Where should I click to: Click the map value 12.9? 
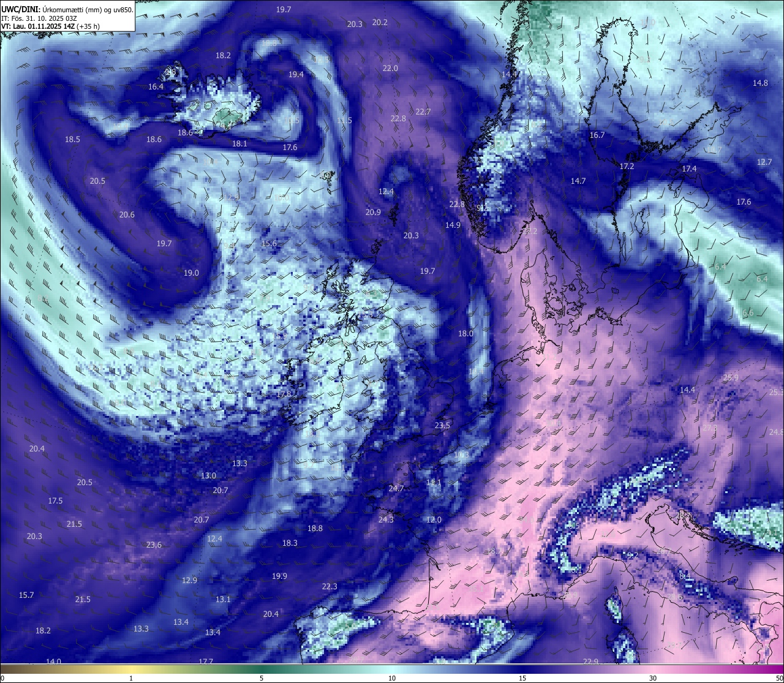point(189,580)
